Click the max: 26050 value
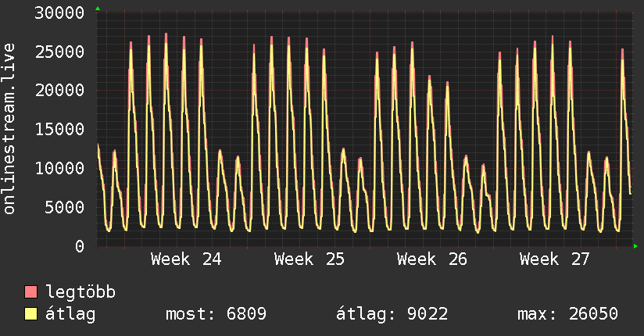This screenshot has width=644, height=336. 567,314
